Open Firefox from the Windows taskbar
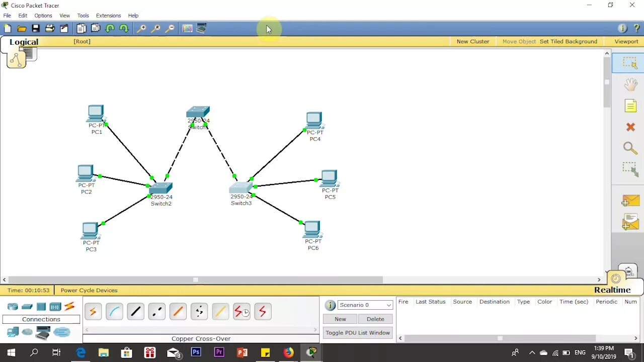The image size is (644, 362). [x=288, y=352]
